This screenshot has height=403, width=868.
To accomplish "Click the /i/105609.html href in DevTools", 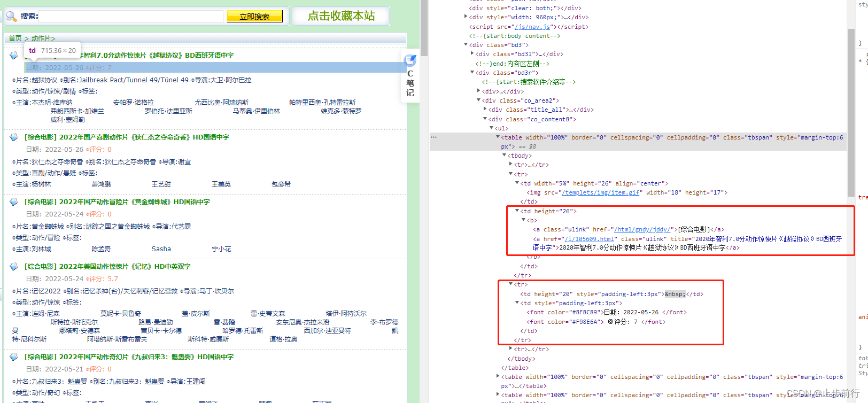I will pos(589,239).
